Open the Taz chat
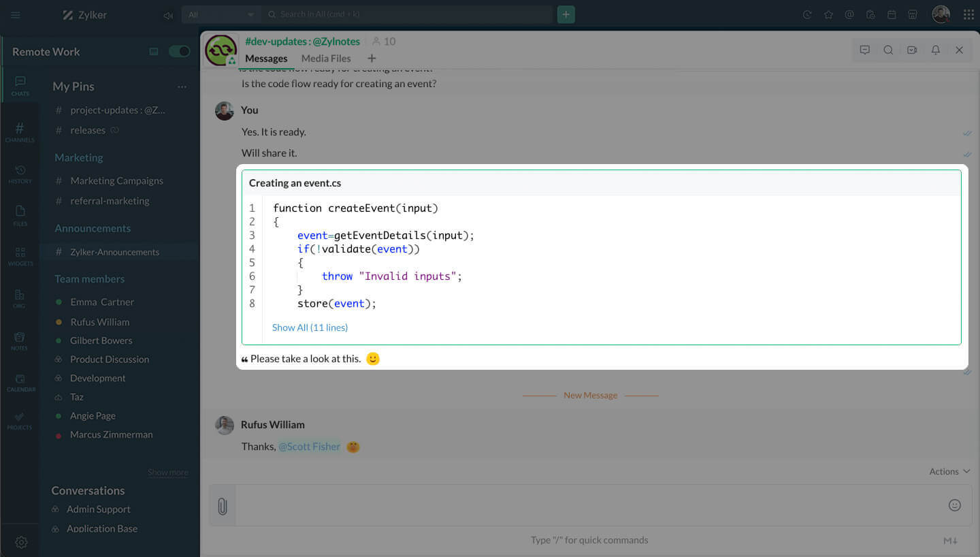980x557 pixels. (77, 397)
